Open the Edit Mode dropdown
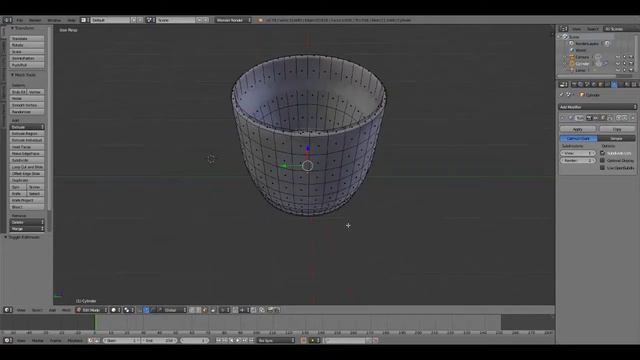This screenshot has height=360, width=640. (x=92, y=310)
